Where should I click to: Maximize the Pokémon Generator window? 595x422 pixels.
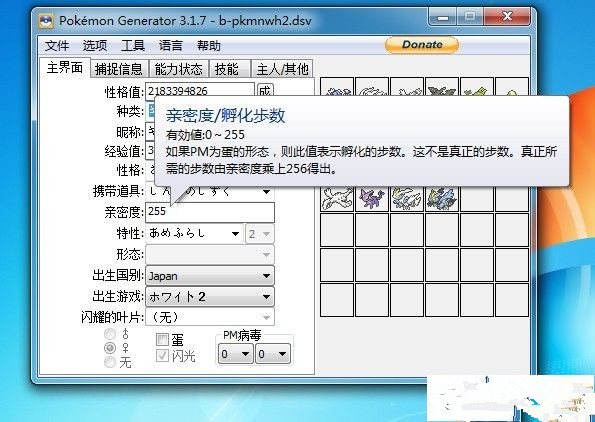(x=470, y=17)
